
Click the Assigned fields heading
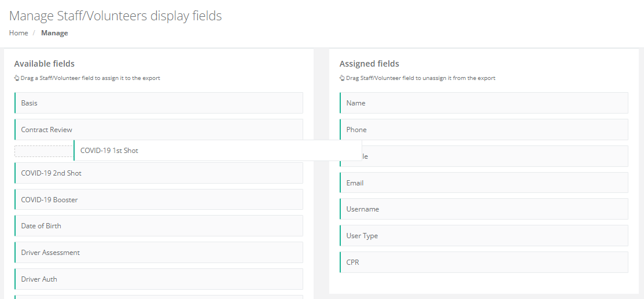coord(369,64)
